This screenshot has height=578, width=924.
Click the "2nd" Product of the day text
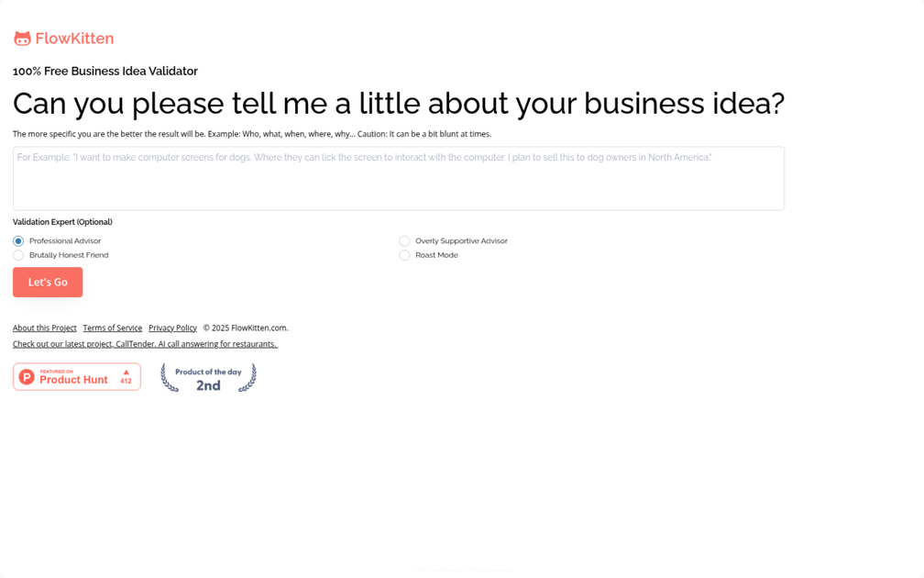208,385
